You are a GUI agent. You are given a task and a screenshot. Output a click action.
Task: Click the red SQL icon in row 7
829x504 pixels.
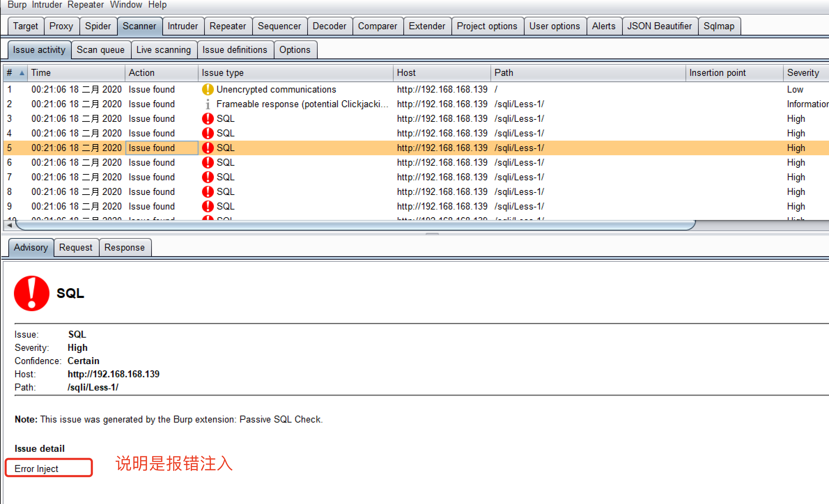coord(208,177)
